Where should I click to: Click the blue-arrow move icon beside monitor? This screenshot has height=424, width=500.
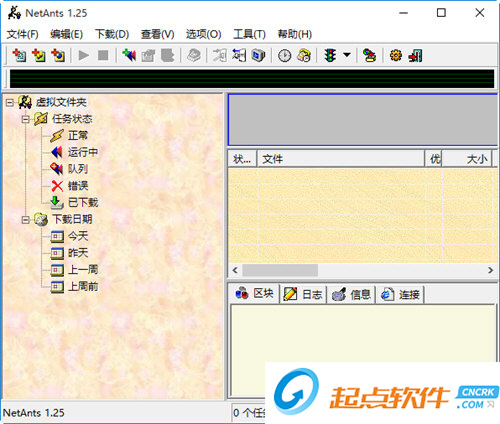[239, 55]
